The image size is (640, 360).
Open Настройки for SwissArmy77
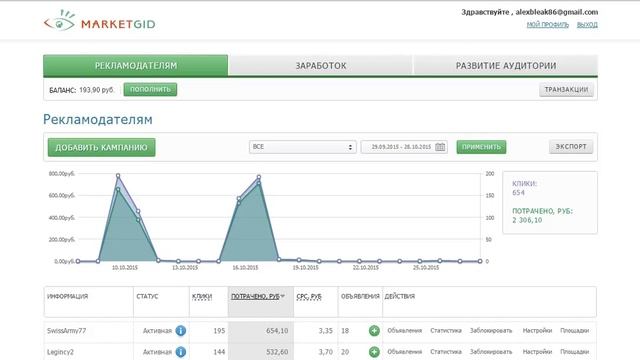coord(537,331)
